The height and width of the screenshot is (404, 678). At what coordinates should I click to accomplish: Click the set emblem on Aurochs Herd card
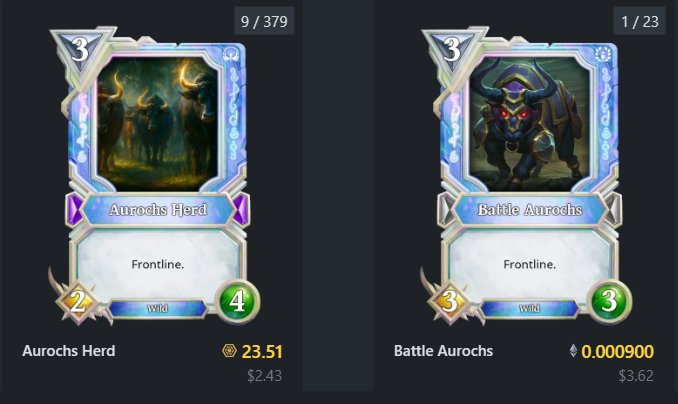point(230,54)
